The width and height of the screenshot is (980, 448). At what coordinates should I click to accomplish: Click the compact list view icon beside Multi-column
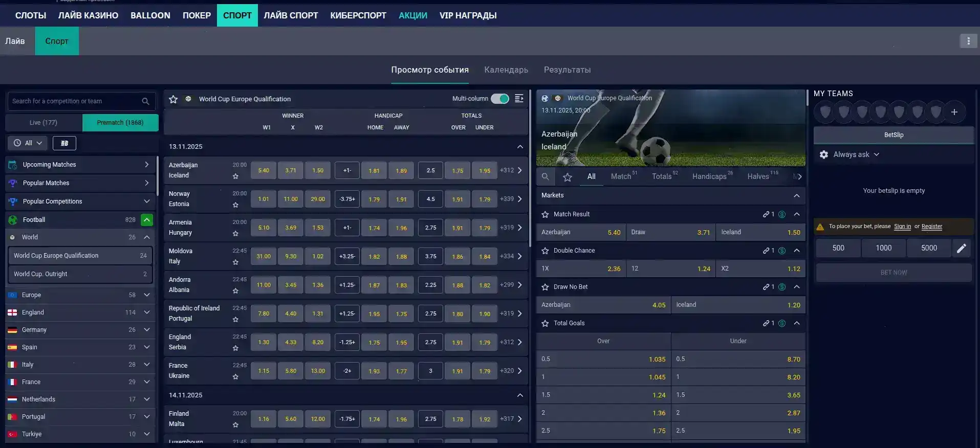pyautogui.click(x=519, y=99)
